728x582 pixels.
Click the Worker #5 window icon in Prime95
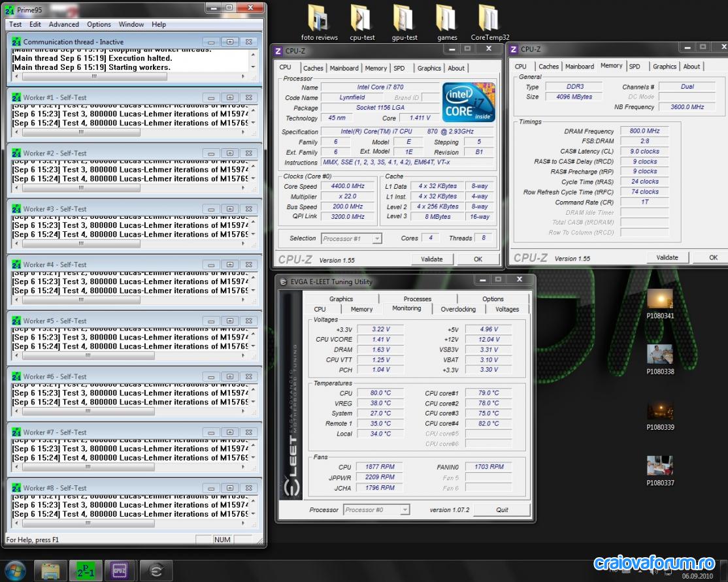(16, 321)
